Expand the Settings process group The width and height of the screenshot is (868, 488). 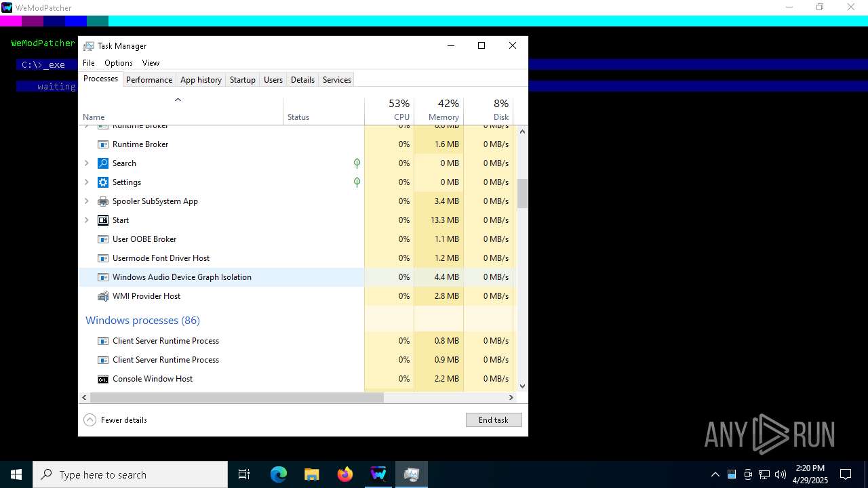[x=86, y=182]
